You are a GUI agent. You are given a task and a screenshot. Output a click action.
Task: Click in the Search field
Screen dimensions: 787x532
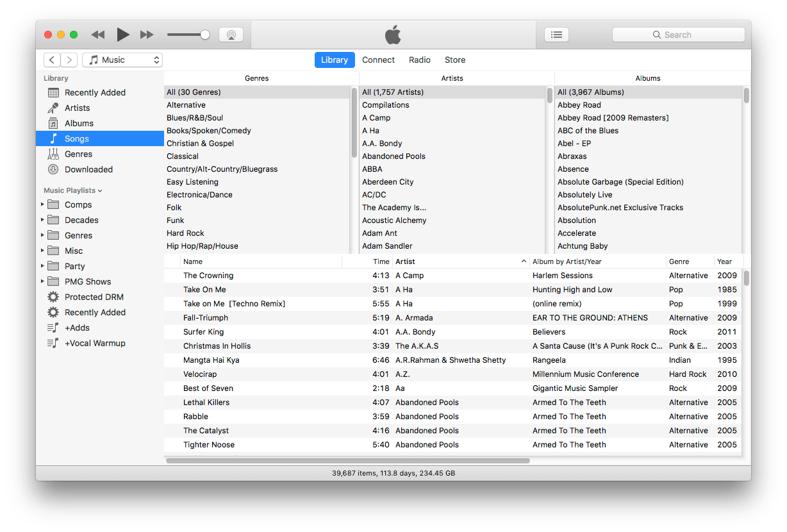pos(679,35)
